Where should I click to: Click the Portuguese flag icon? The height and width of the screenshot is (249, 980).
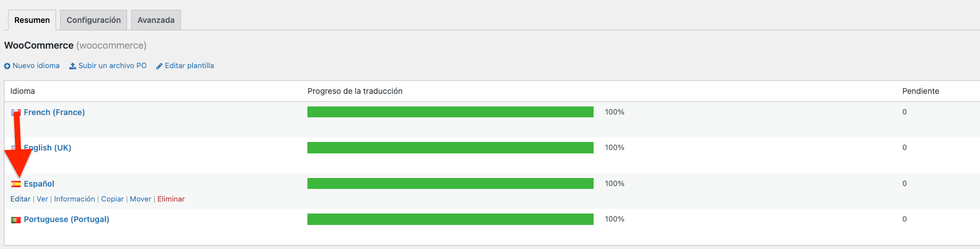click(16, 220)
